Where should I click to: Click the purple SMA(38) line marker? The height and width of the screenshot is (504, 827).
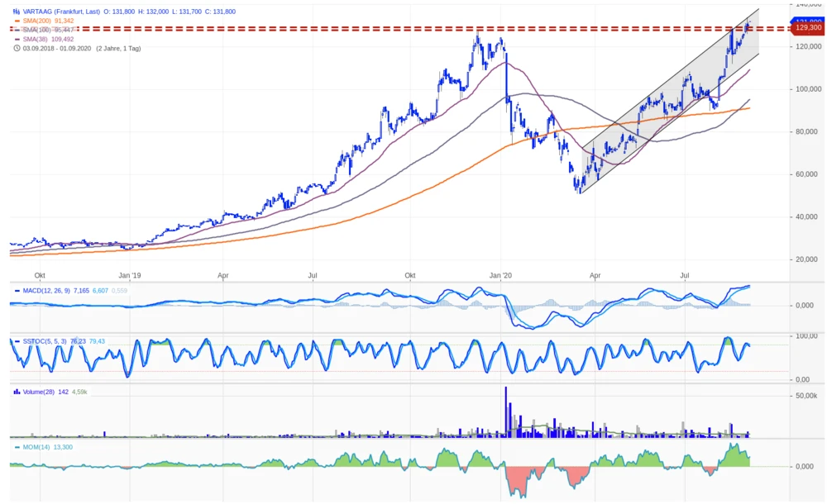click(x=17, y=39)
